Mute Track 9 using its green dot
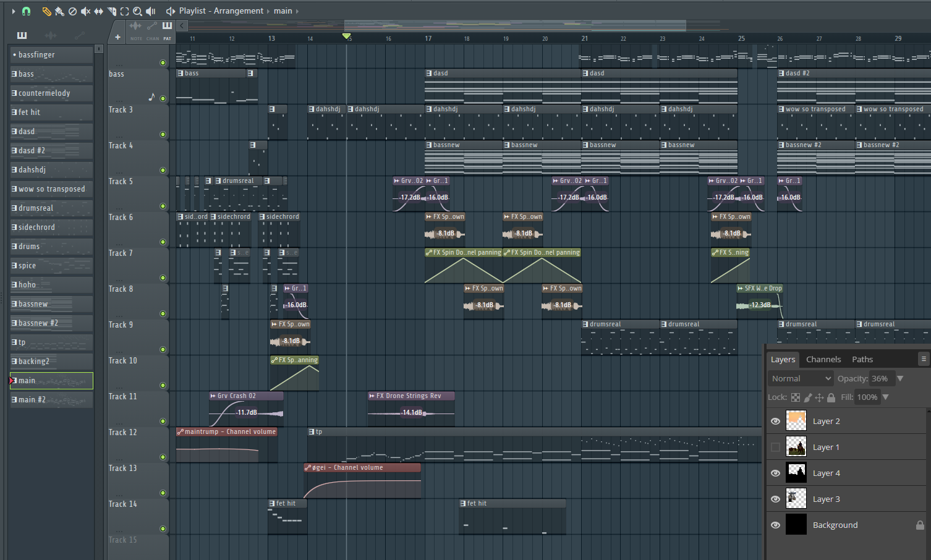Viewport: 931px width, 560px height. click(x=163, y=349)
